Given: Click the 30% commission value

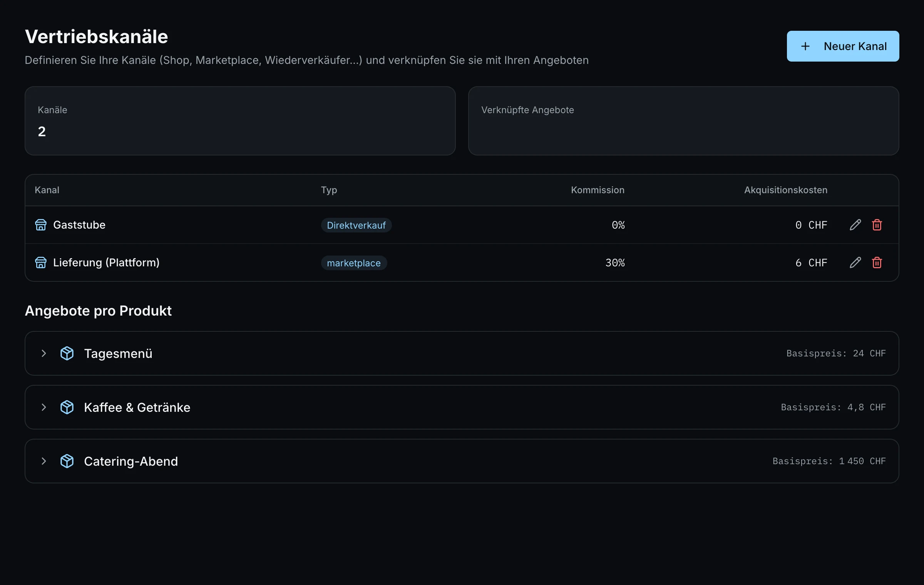Looking at the screenshot, I should (615, 262).
